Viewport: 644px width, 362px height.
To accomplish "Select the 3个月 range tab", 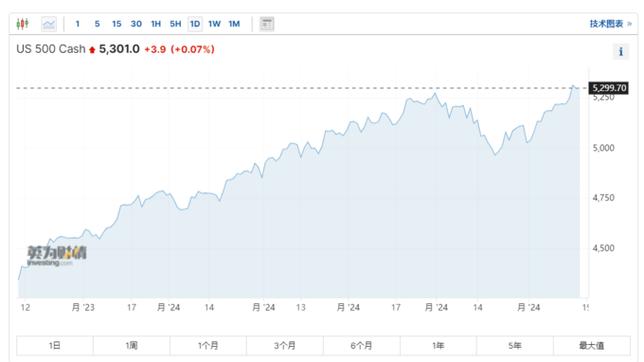I will click(285, 346).
